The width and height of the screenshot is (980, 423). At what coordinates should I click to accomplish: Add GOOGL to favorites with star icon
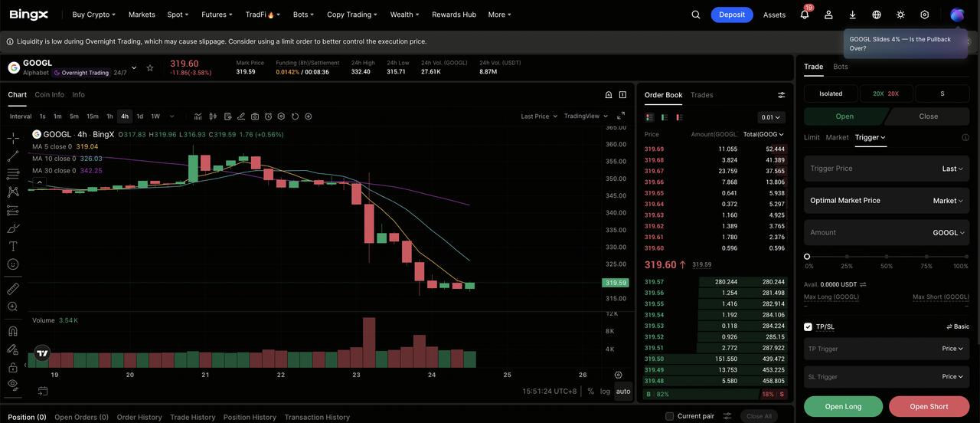(150, 67)
